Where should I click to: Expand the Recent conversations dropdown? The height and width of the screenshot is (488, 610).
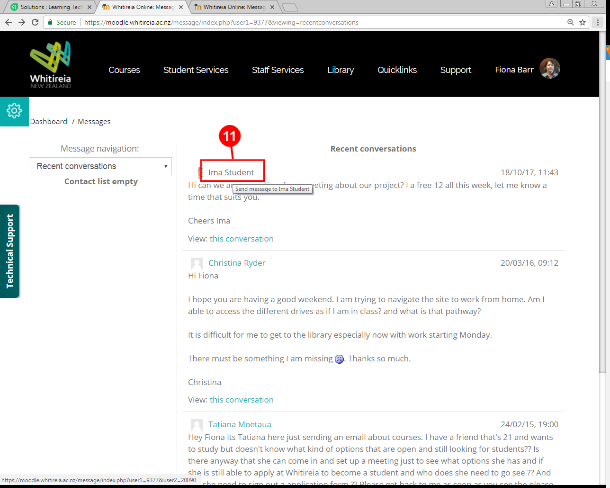click(x=101, y=166)
